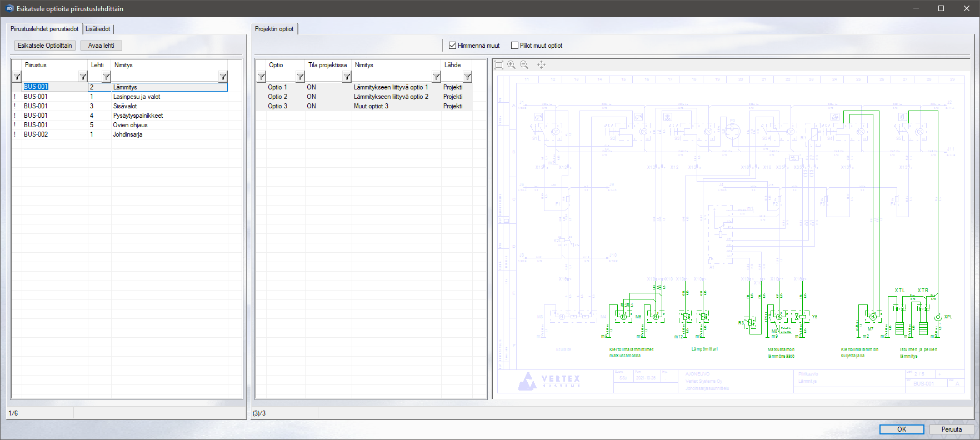
Task: Click the Esikatsele Optioittain button
Action: tap(45, 46)
